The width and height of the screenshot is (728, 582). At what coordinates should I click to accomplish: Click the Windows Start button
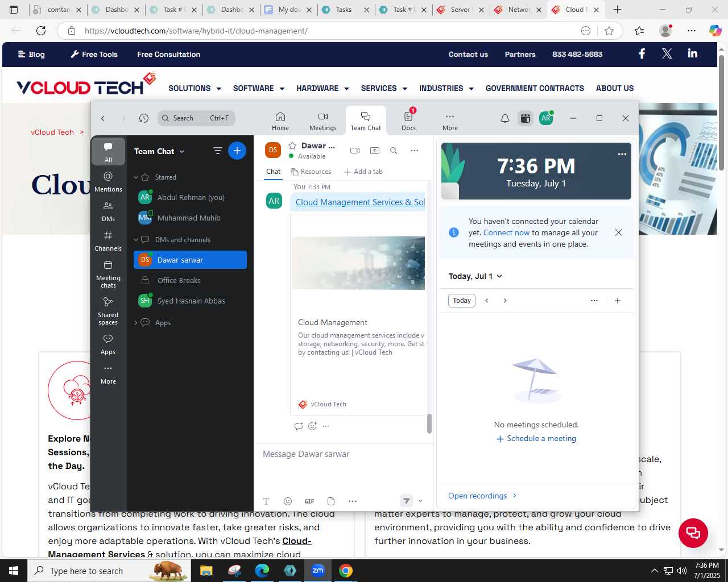click(14, 571)
